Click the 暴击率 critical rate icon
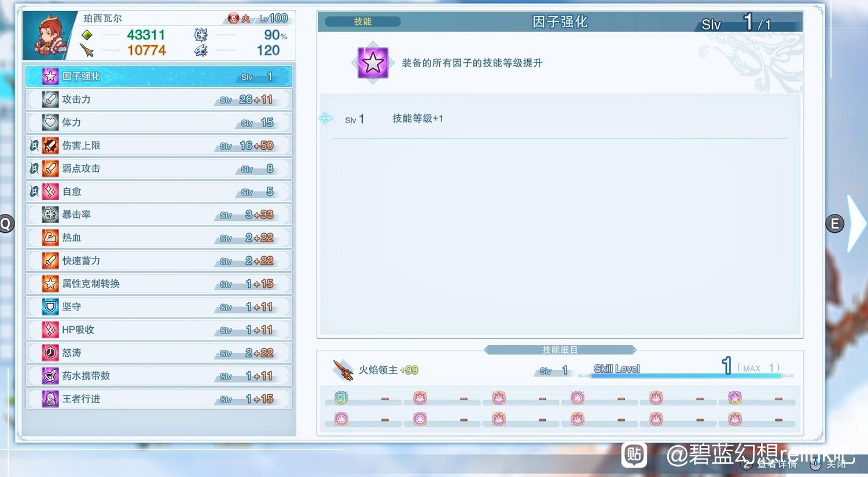 pyautogui.click(x=50, y=215)
